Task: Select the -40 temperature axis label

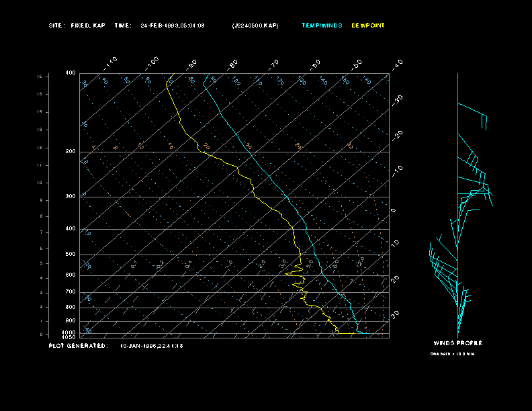Action: pos(397,64)
